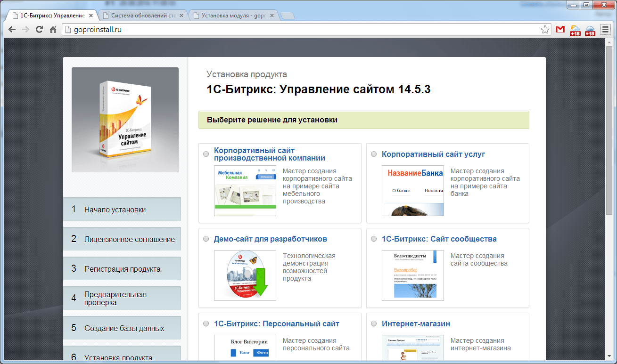Go back to previous page

[12, 29]
